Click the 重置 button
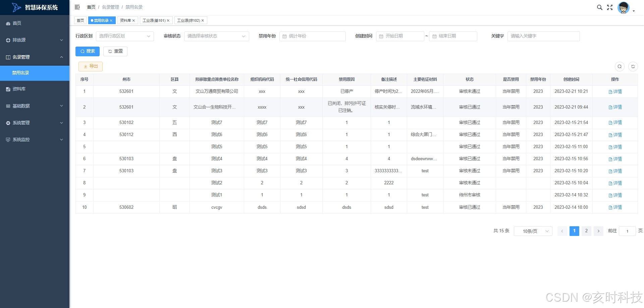This screenshot has width=644, height=308. 115,51
